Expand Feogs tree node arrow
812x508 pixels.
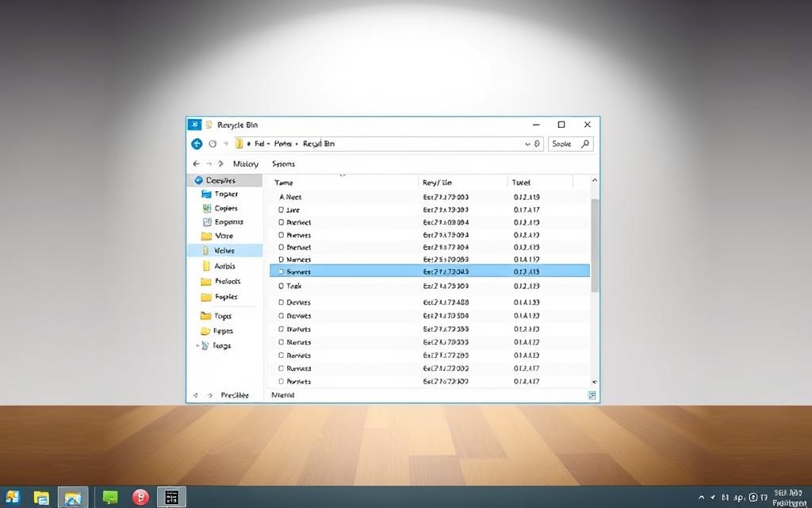coord(197,346)
